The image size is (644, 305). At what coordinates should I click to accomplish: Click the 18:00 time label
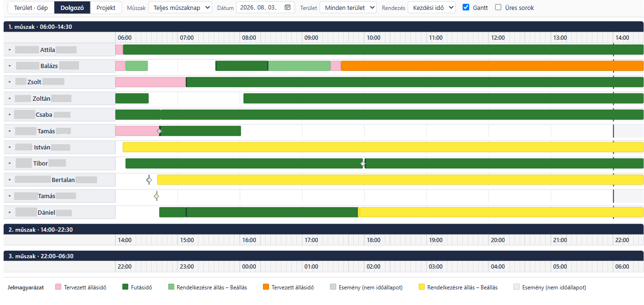click(x=374, y=240)
